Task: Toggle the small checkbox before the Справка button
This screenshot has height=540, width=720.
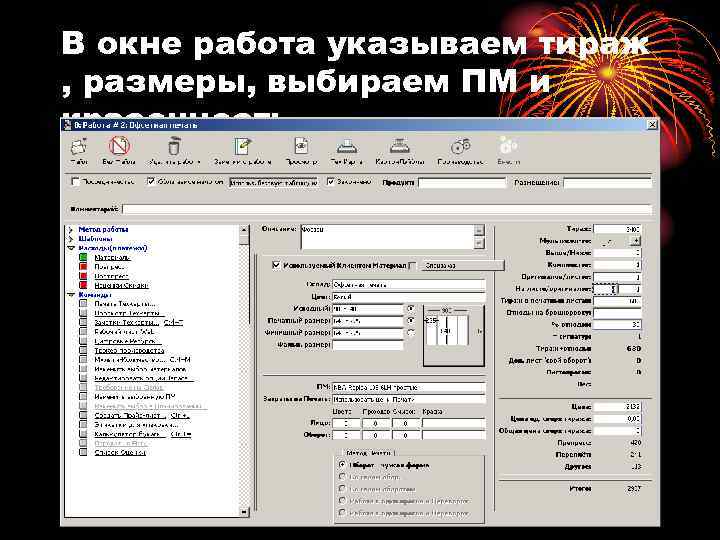Action: click(413, 265)
